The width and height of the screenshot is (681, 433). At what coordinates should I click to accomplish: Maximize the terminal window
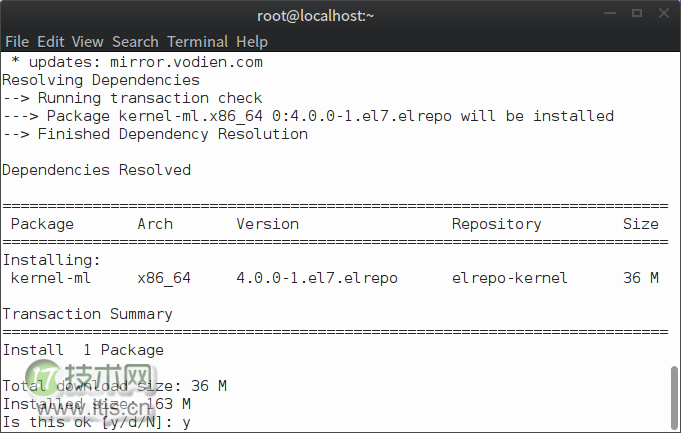click(x=638, y=15)
